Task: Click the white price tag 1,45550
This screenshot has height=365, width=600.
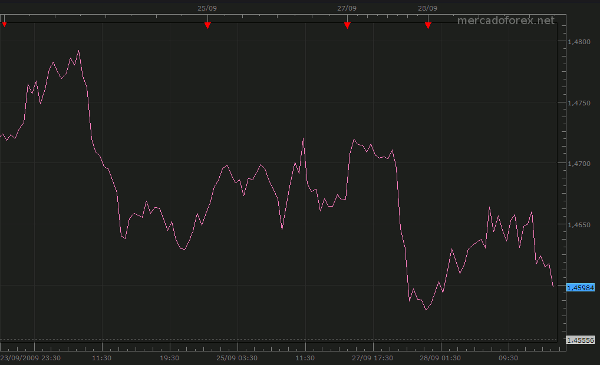Action: pyautogui.click(x=580, y=340)
